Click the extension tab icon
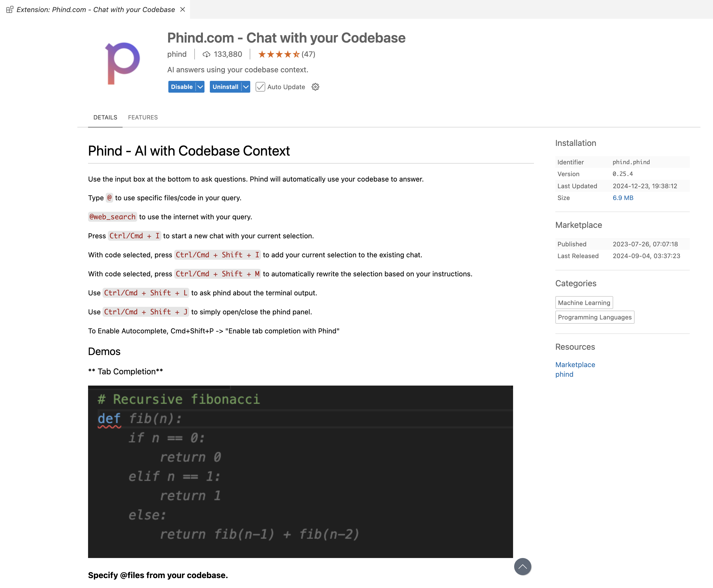The width and height of the screenshot is (713, 588). pyautogui.click(x=10, y=9)
